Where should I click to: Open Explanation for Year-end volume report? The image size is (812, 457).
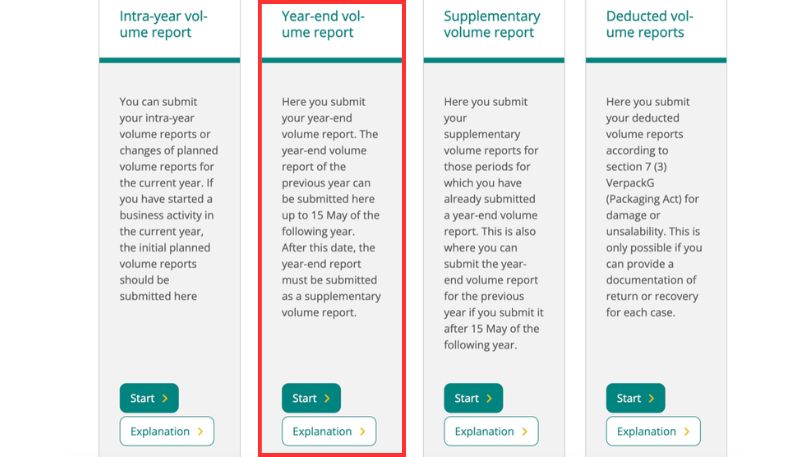coord(328,432)
